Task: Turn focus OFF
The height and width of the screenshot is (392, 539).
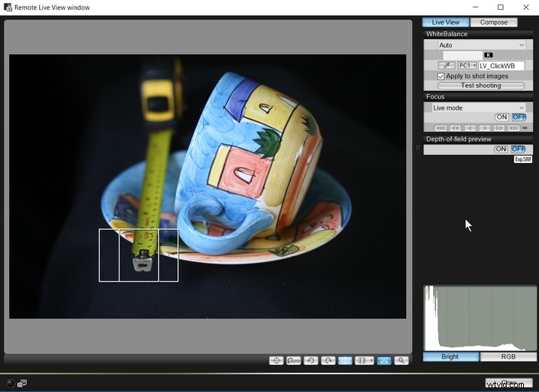Action: point(519,117)
